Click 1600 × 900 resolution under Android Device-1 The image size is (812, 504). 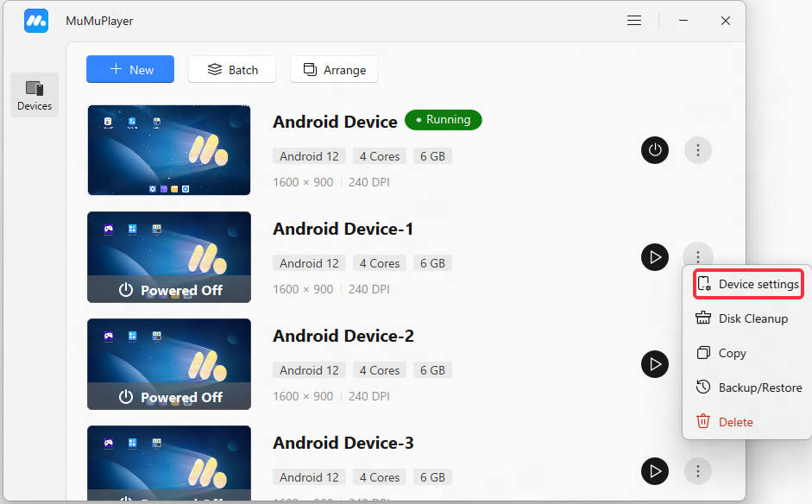point(303,289)
